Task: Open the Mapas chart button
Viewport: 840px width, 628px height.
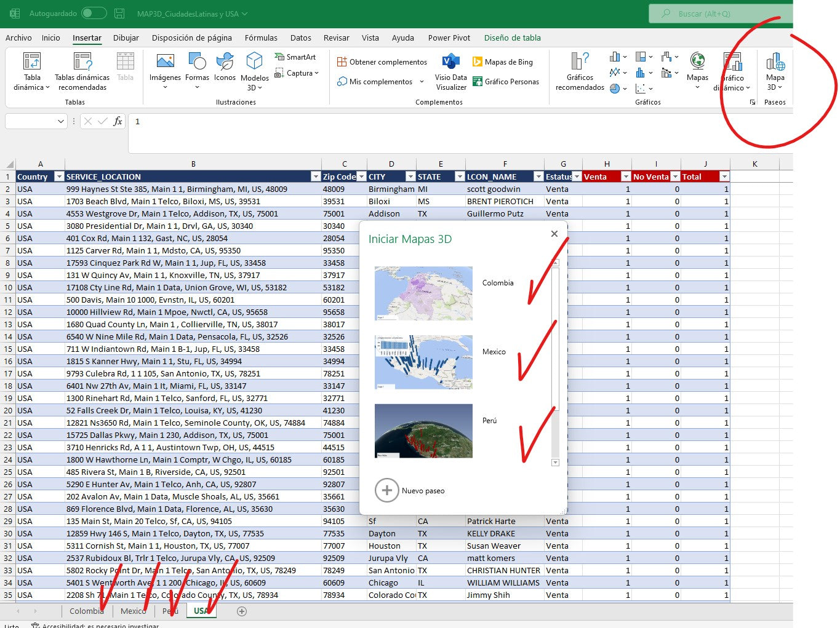Action: click(697, 70)
